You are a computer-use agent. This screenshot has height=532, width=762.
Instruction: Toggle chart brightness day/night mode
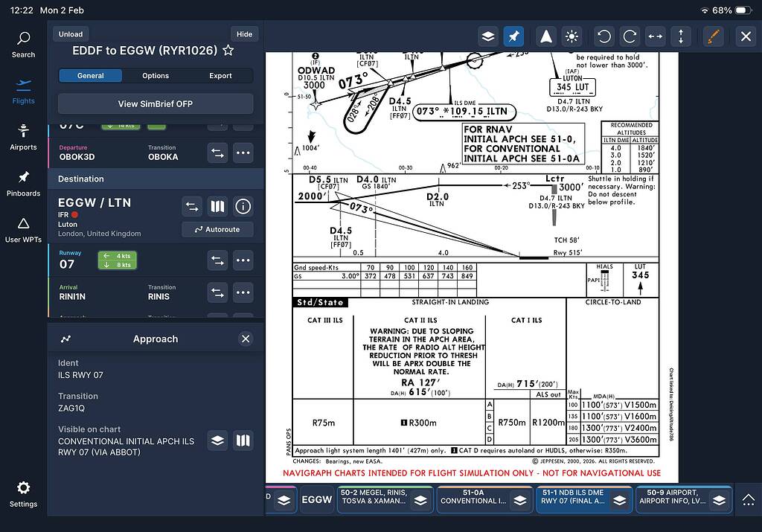coord(572,36)
